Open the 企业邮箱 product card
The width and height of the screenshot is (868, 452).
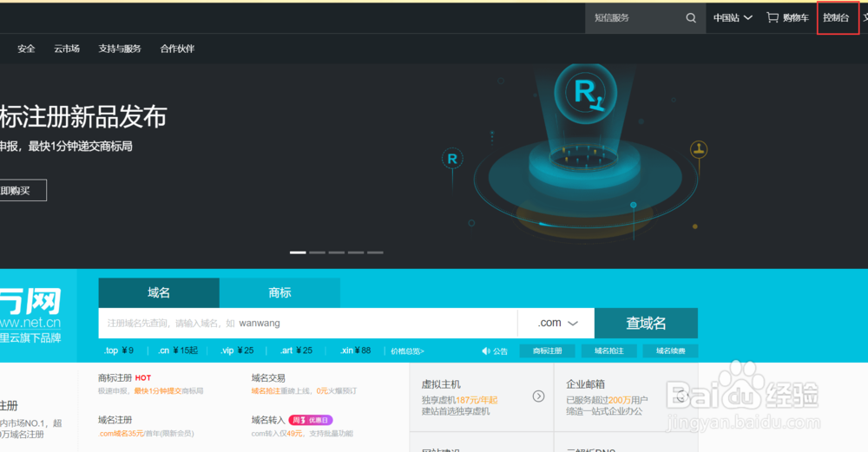pyautogui.click(x=626, y=397)
